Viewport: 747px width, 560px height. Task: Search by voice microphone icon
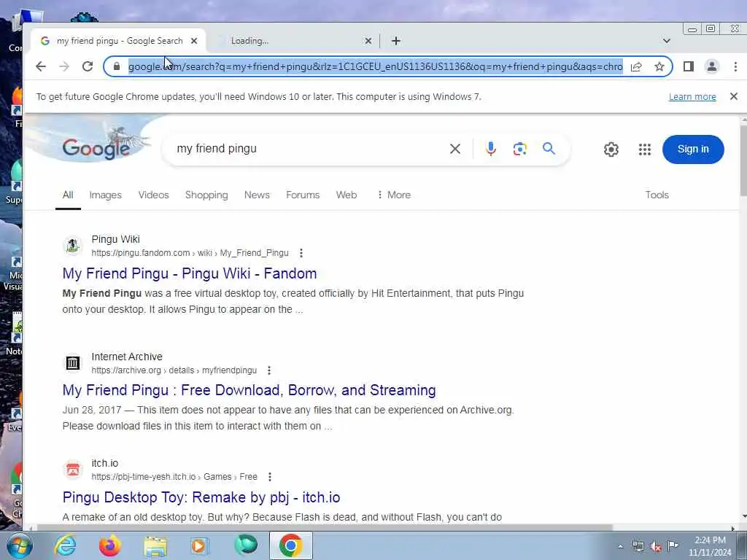pyautogui.click(x=491, y=149)
